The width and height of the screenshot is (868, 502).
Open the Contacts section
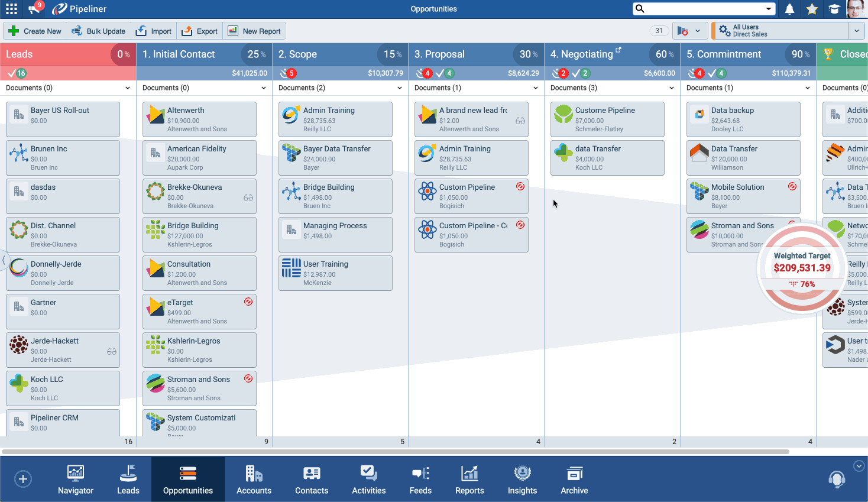coord(312,479)
